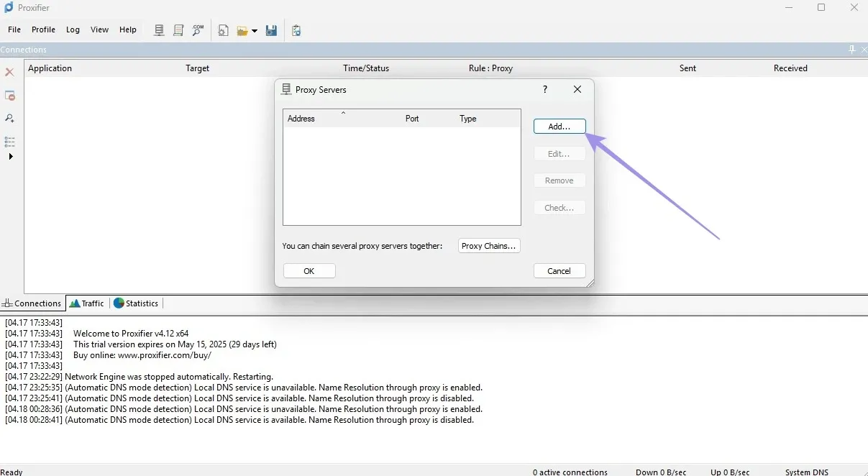The width and height of the screenshot is (868, 476).
Task: Click the window with red minus sidebar icon
Action: 10,96
